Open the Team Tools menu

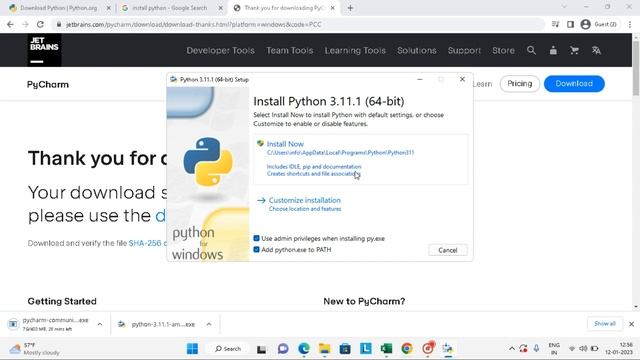pyautogui.click(x=290, y=50)
